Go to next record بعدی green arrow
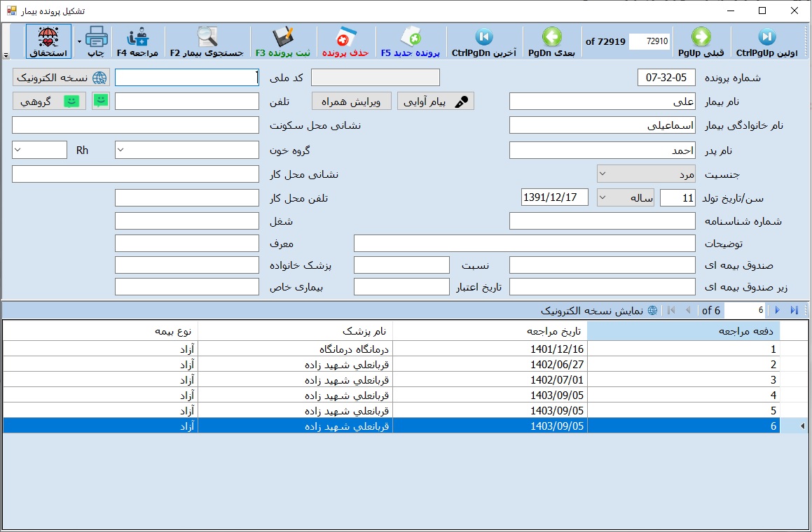 [x=551, y=36]
